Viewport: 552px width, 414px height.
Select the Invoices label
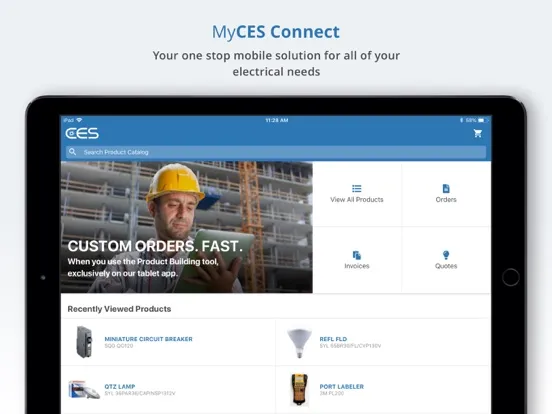pyautogui.click(x=357, y=266)
